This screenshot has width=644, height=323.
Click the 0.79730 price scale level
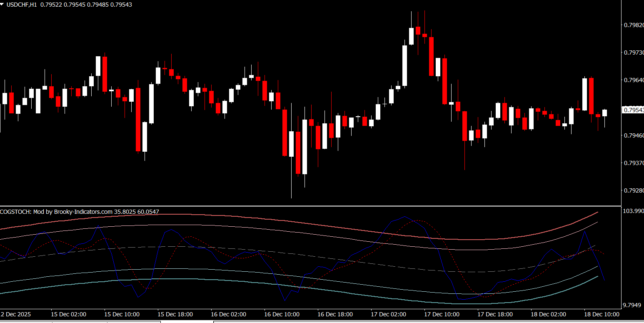click(x=633, y=53)
